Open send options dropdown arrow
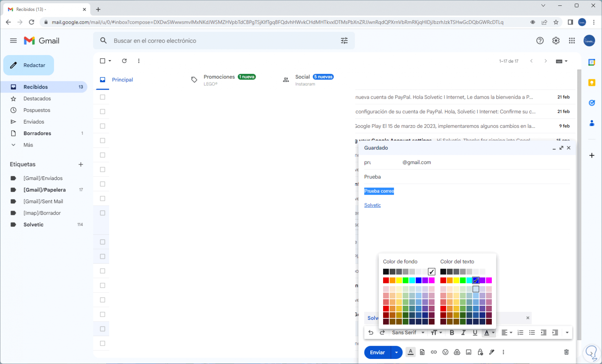The image size is (602, 364). (x=397, y=352)
